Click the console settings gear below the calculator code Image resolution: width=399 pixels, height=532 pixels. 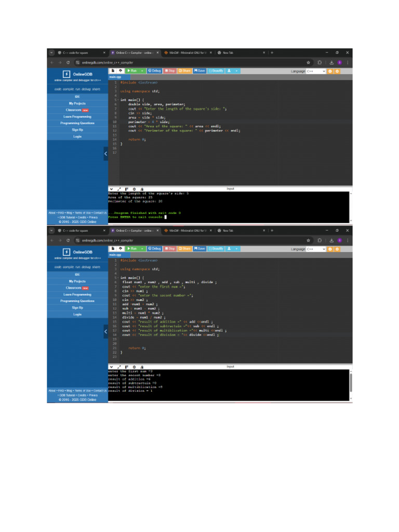134,367
